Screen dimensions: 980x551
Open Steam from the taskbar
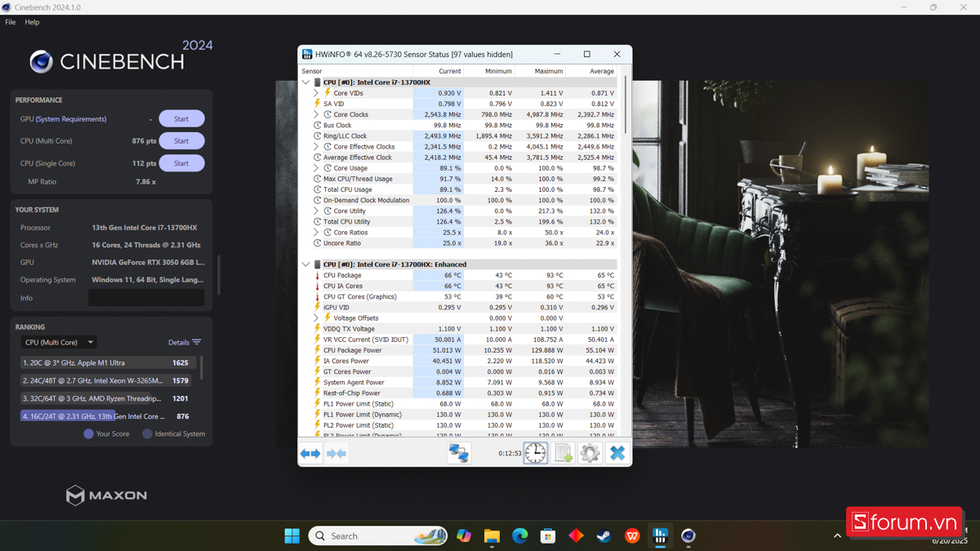pyautogui.click(x=604, y=535)
